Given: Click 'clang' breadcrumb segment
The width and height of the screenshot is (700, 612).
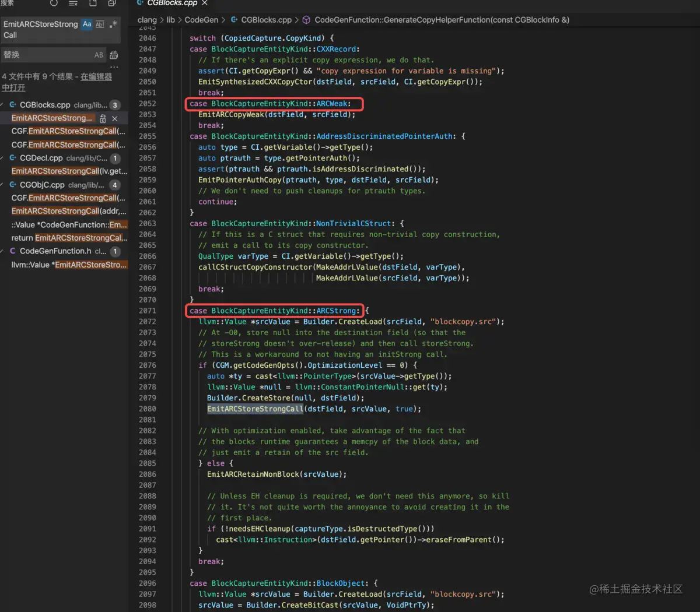Looking at the screenshot, I should pos(147,20).
